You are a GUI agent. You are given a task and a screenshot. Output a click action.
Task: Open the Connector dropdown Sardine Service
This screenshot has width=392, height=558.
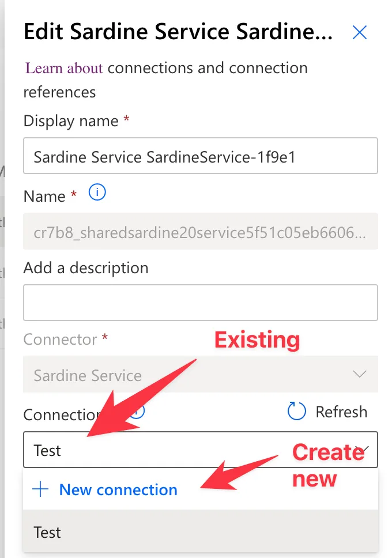tap(173, 376)
